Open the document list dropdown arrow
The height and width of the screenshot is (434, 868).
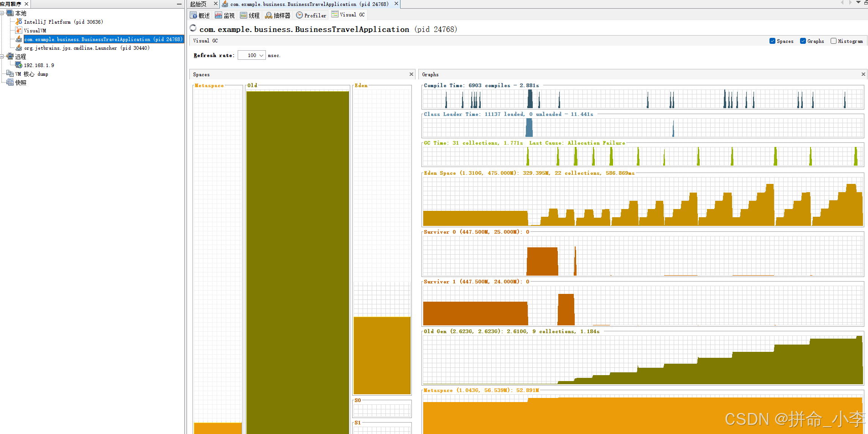click(x=858, y=3)
